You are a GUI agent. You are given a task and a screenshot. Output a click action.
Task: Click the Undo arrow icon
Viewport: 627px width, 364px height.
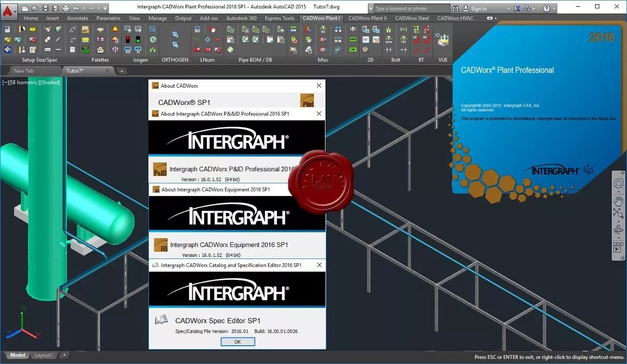77,8
